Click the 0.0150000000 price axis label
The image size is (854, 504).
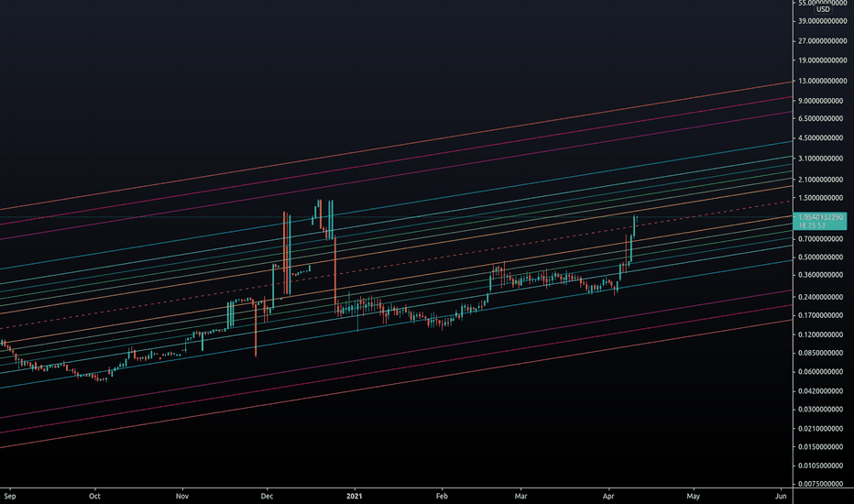point(821,447)
